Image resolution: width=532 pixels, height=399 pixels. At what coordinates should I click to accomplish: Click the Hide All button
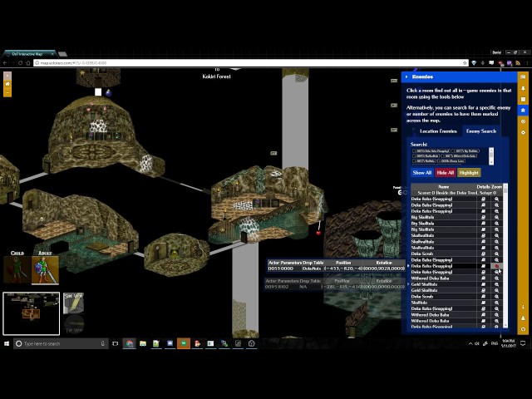pos(446,172)
